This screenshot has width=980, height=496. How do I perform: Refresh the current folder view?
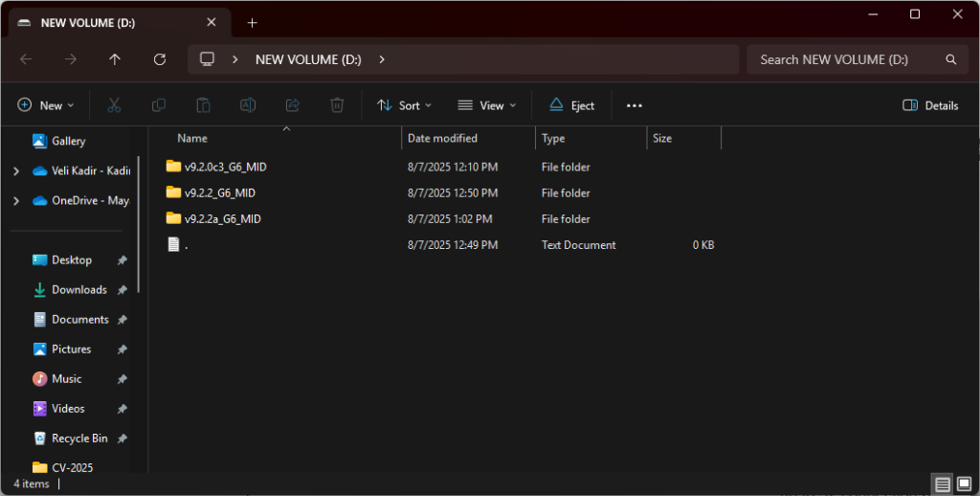click(x=160, y=59)
